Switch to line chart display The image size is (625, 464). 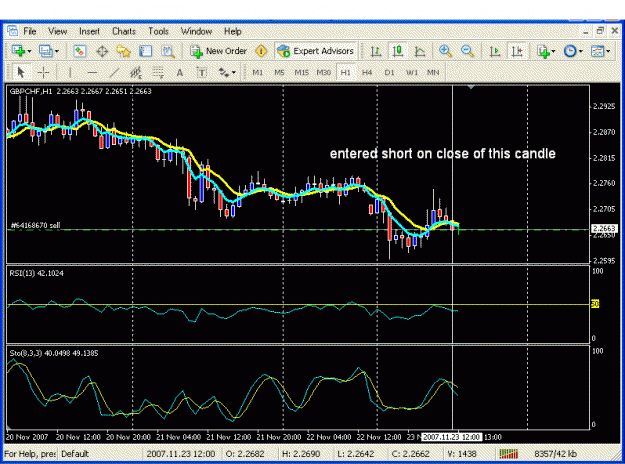420,51
